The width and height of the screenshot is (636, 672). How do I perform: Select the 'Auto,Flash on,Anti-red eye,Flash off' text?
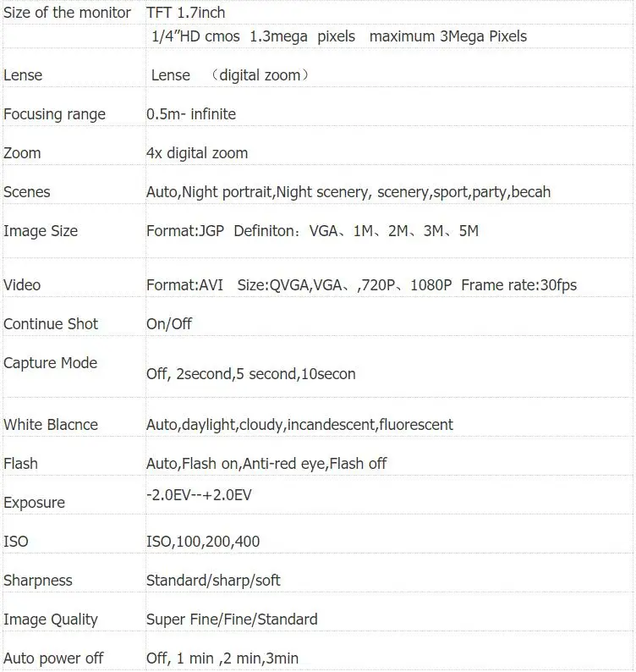(x=266, y=464)
